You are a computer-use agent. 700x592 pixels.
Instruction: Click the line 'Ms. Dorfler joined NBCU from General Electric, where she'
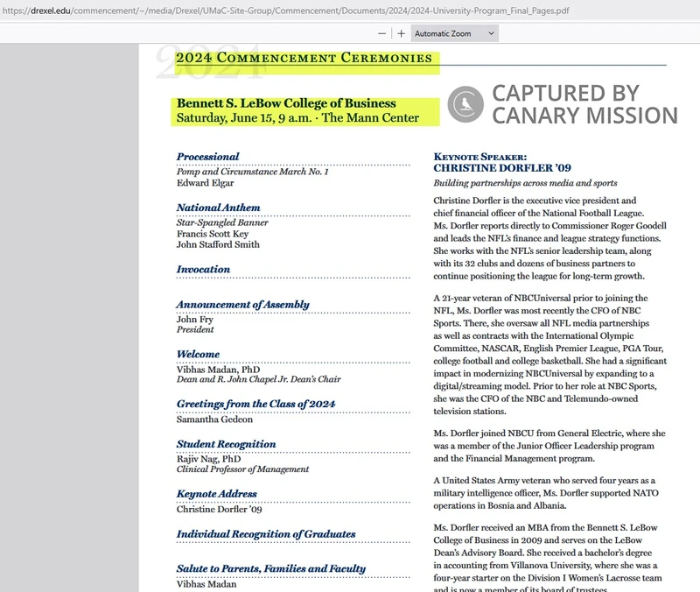(x=549, y=433)
